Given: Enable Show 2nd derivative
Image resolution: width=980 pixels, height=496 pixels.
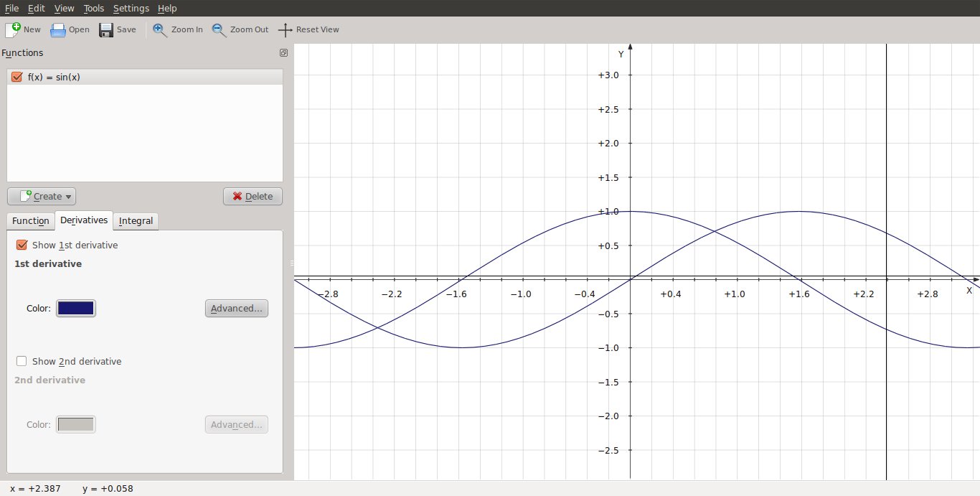Looking at the screenshot, I should (22, 361).
